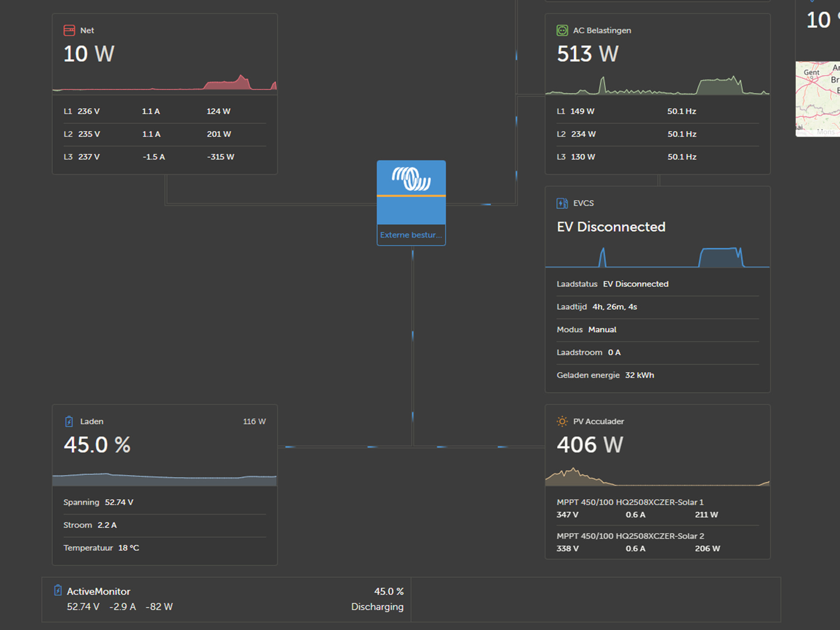Image resolution: width=840 pixels, height=630 pixels.
Task: Click the EV Disconnected heading
Action: 611,227
